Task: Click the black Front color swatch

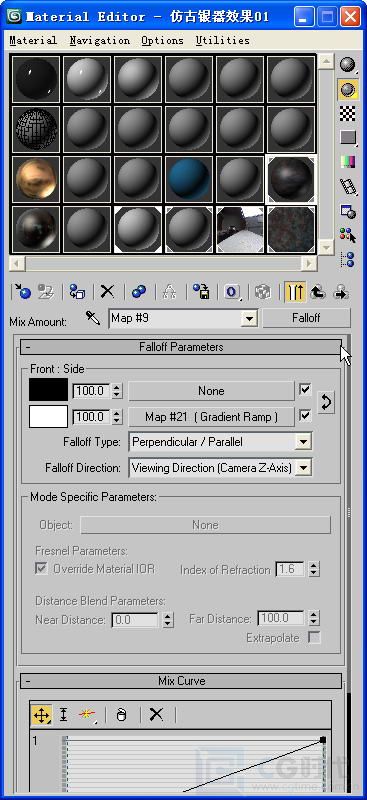Action: pyautogui.click(x=48, y=390)
